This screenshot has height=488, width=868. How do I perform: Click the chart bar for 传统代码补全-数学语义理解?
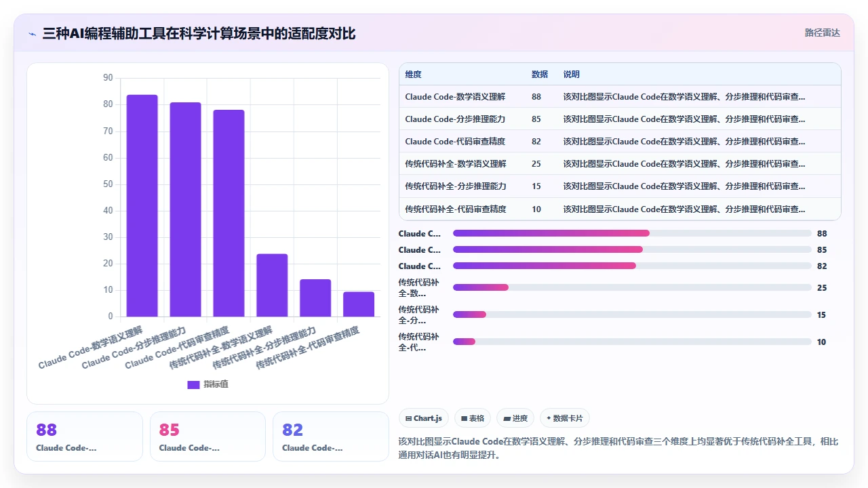pos(272,285)
